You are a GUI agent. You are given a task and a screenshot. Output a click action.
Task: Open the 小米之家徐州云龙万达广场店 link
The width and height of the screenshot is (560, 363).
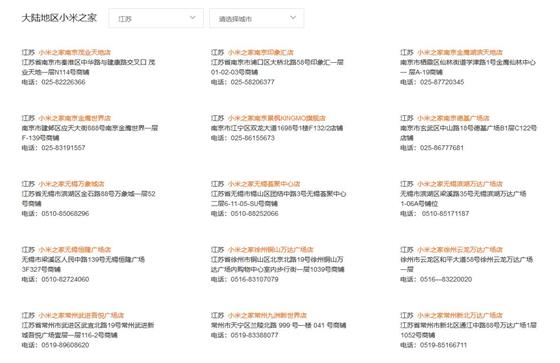point(460,249)
